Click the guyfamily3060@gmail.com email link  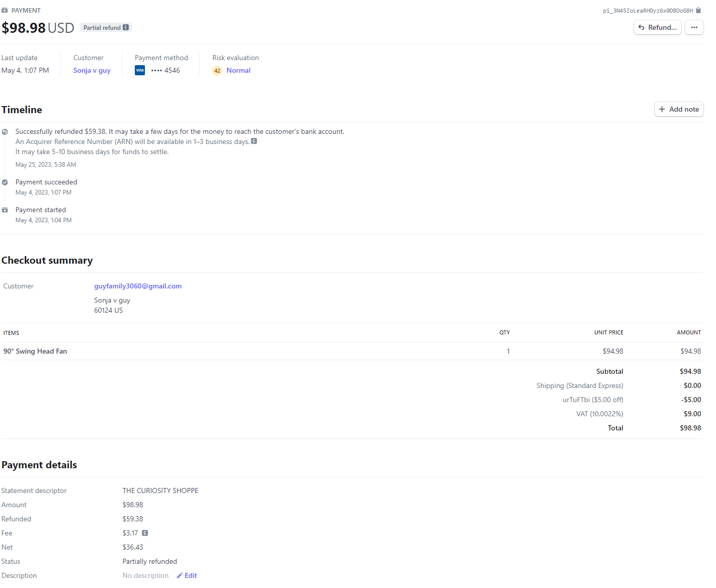[x=138, y=286]
